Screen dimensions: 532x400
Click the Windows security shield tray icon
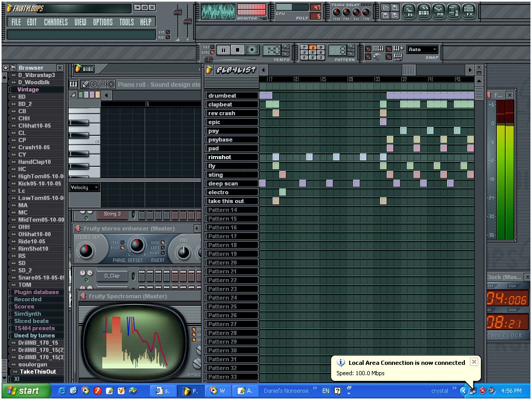point(482,391)
